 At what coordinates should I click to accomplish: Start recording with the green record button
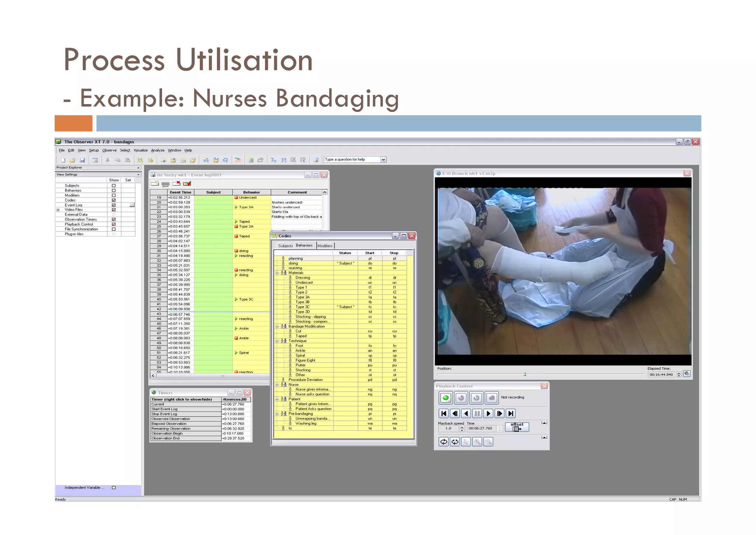446,398
